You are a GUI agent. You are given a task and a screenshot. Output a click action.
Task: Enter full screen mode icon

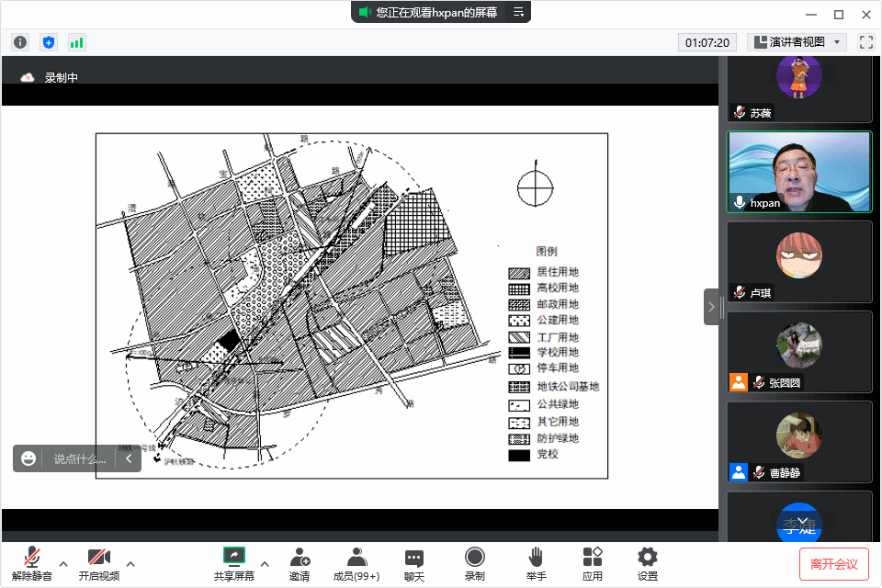865,42
